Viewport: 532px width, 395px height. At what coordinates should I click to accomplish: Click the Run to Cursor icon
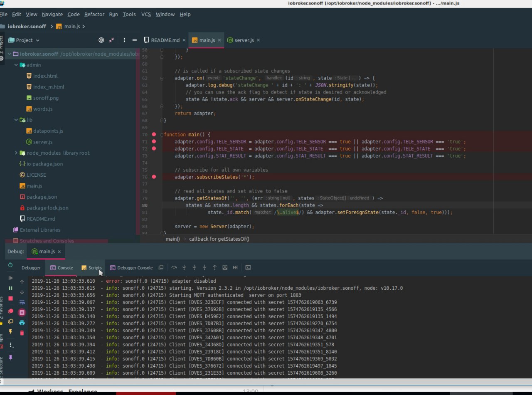click(x=235, y=267)
